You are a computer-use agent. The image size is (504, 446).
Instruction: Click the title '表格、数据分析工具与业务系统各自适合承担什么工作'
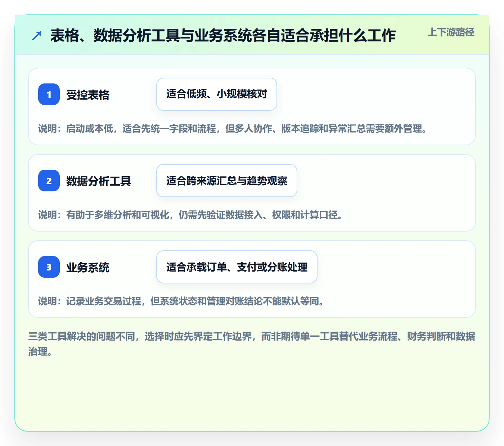click(x=223, y=36)
